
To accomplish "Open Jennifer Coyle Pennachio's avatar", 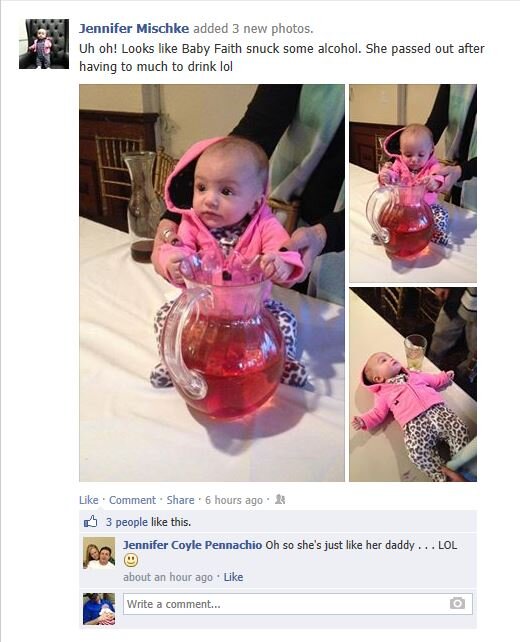I will [x=99, y=553].
